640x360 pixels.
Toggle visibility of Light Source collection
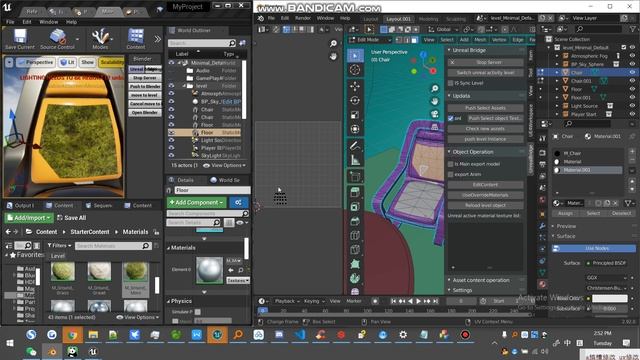632,106
